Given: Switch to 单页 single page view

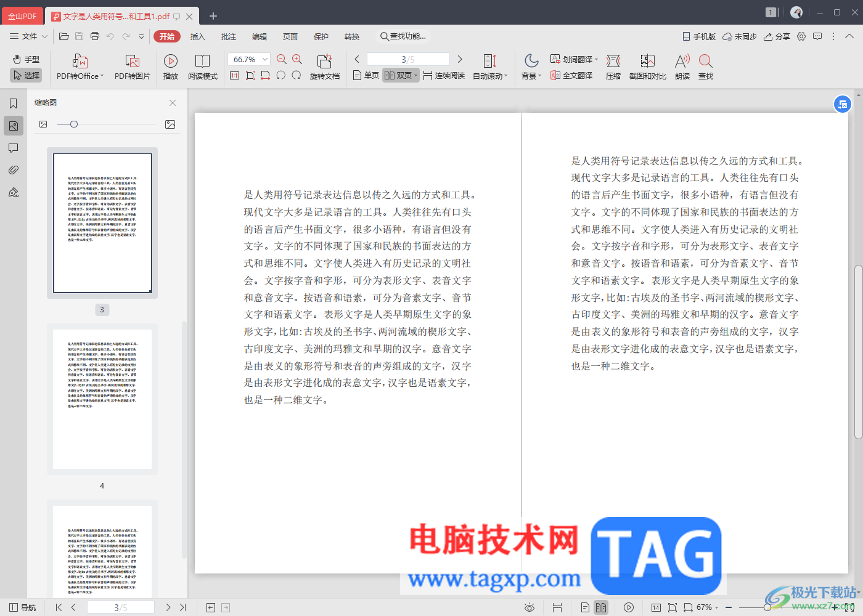Looking at the screenshot, I should [x=366, y=75].
